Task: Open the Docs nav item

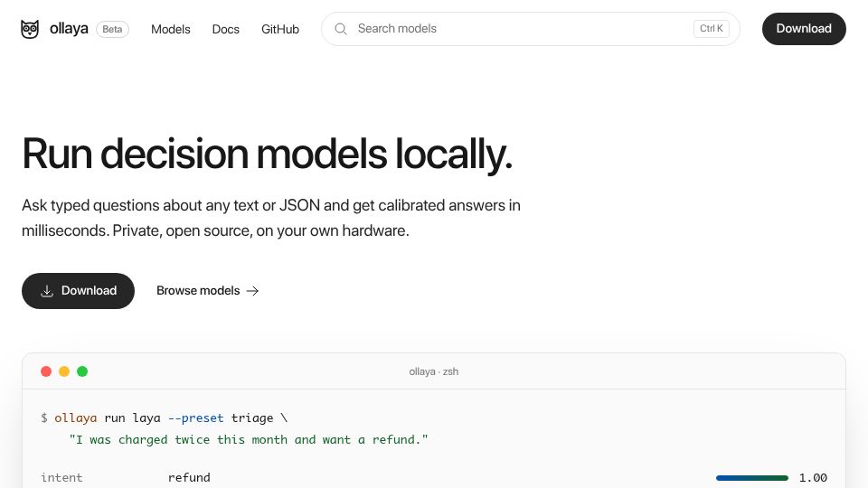Action: pyautogui.click(x=226, y=29)
